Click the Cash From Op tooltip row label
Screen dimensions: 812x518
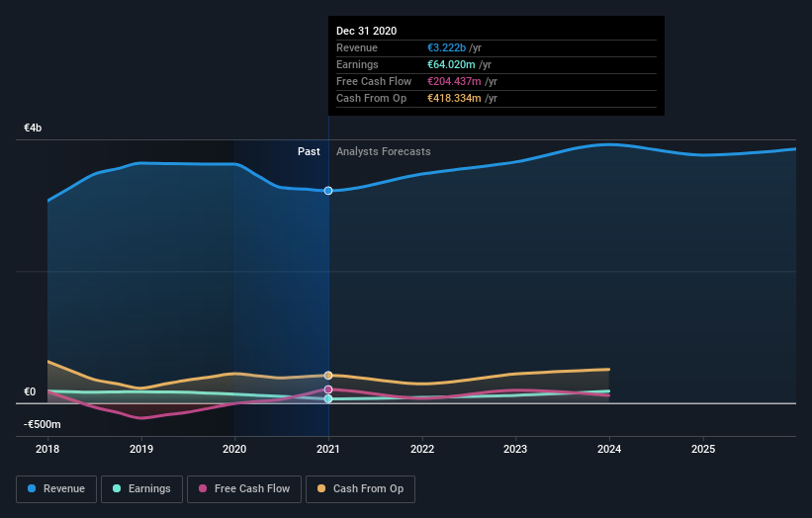point(371,98)
